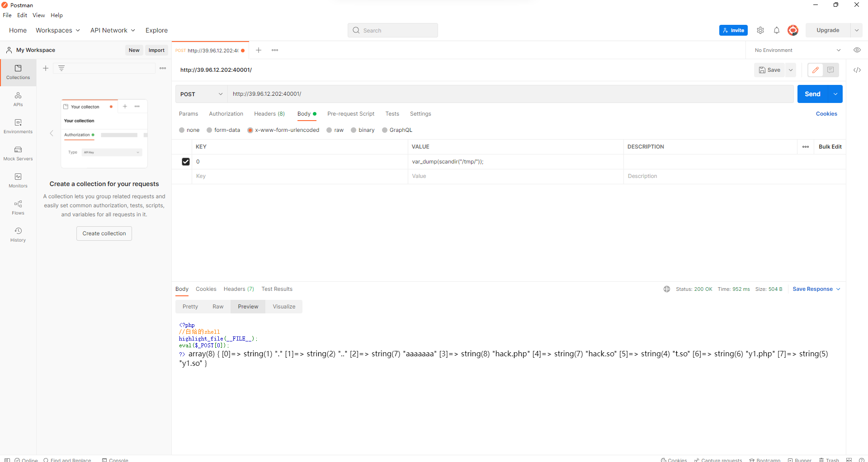This screenshot has width=868, height=462.
Task: Click Bulk Edit
Action: (x=830, y=147)
